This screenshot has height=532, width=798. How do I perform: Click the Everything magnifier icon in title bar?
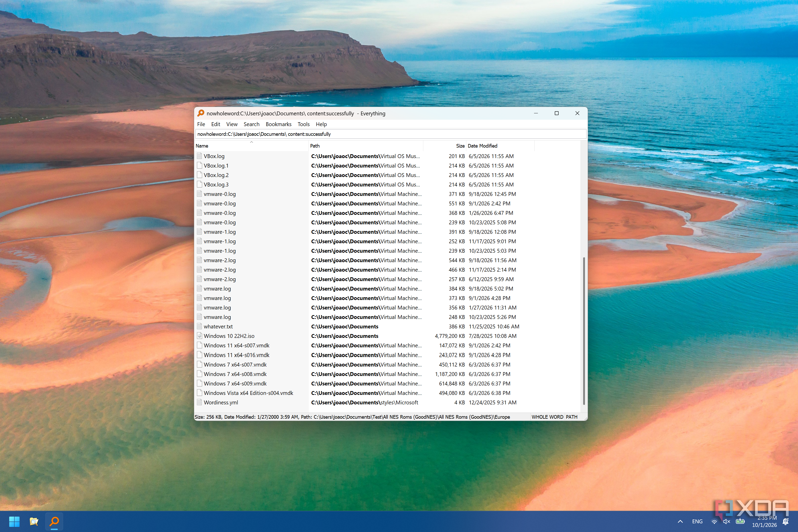(201, 113)
